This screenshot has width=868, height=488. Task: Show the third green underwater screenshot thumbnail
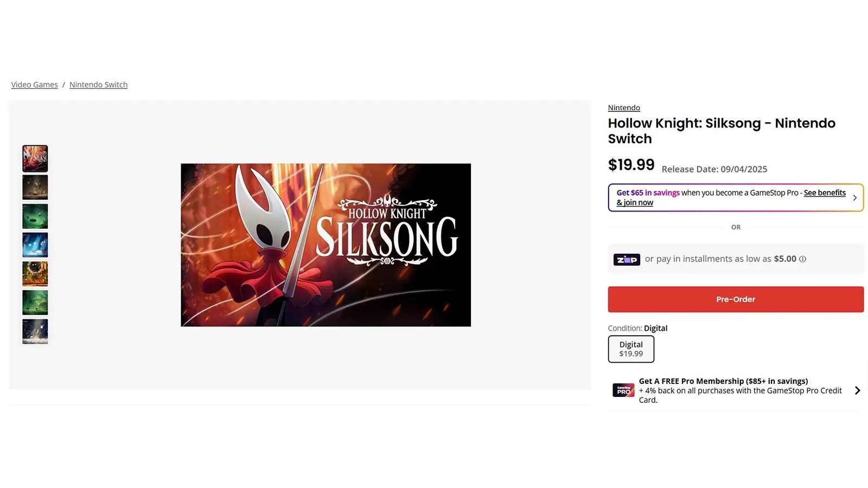click(35, 216)
